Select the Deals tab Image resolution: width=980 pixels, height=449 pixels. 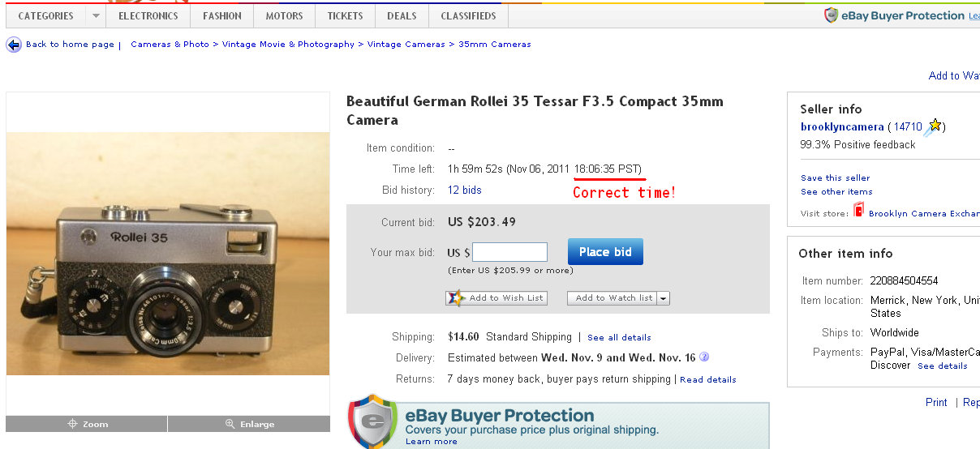coord(402,15)
